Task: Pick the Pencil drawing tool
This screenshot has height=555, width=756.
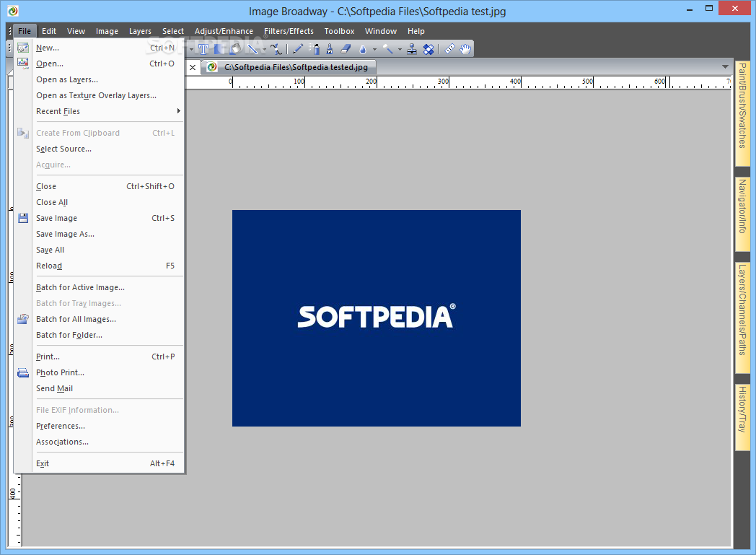Action: 298,49
